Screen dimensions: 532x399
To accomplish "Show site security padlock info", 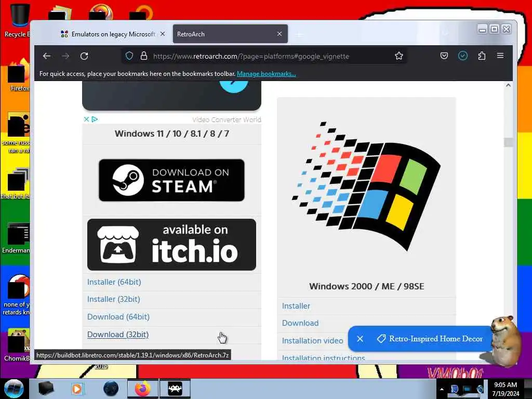I will pyautogui.click(x=143, y=56).
